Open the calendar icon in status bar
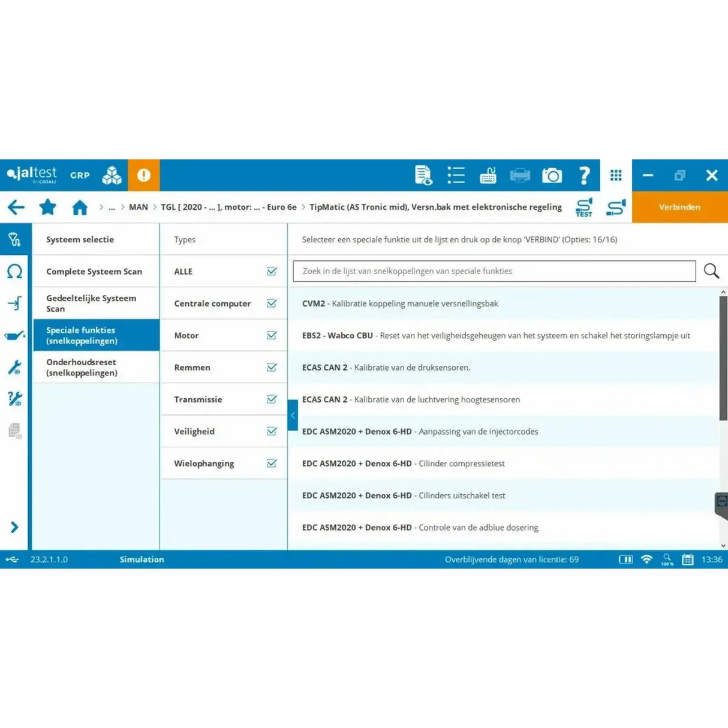 point(688,559)
